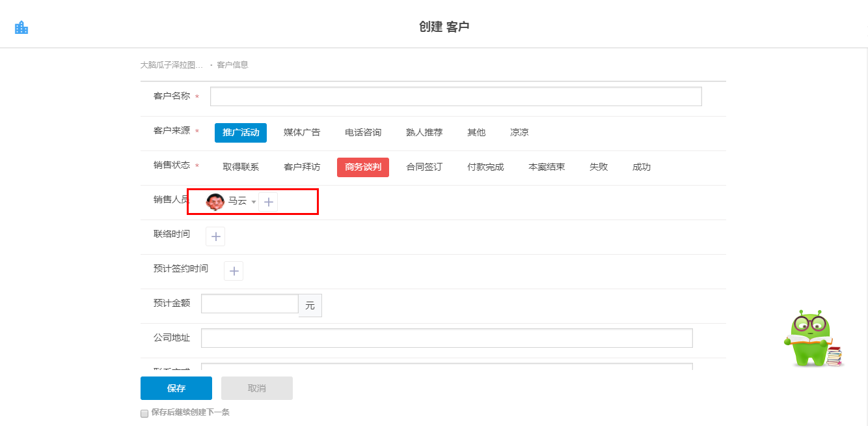Add 预计签约时间 using the plus icon

click(234, 271)
